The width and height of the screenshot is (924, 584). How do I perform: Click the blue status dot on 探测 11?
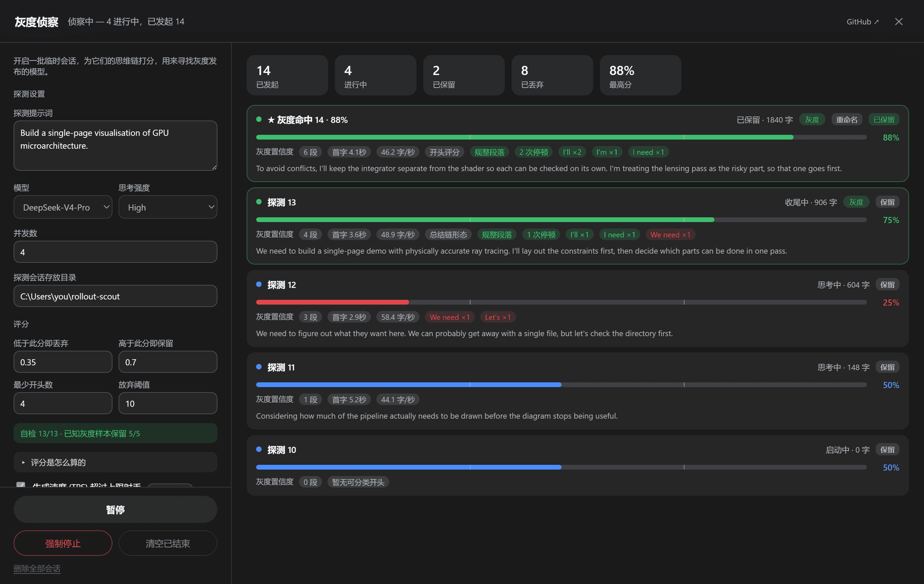coord(259,367)
